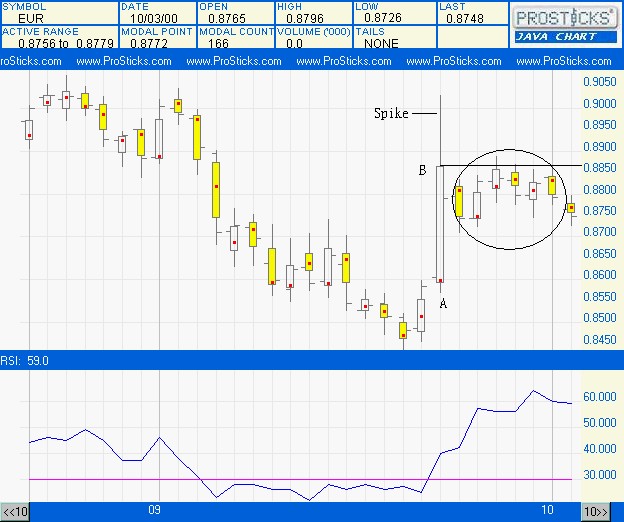The height and width of the screenshot is (522, 624).
Task: Click the 0.8850 price axis label
Action: tap(599, 168)
